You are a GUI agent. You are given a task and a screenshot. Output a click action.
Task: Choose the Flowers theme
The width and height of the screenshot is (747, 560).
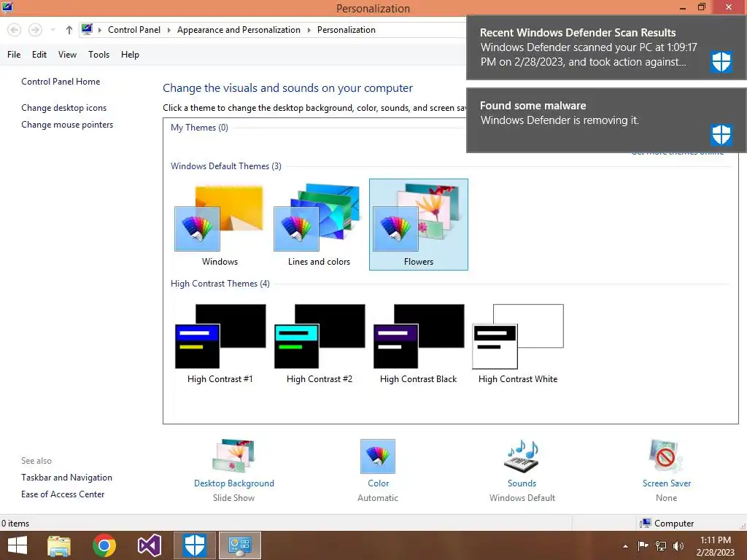click(418, 224)
